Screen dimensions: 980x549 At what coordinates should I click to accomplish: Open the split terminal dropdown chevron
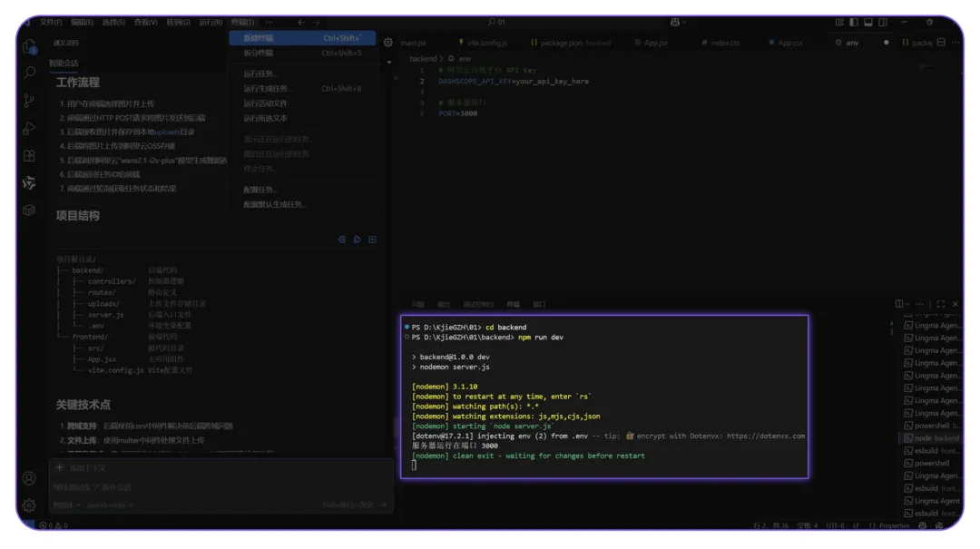(x=907, y=304)
